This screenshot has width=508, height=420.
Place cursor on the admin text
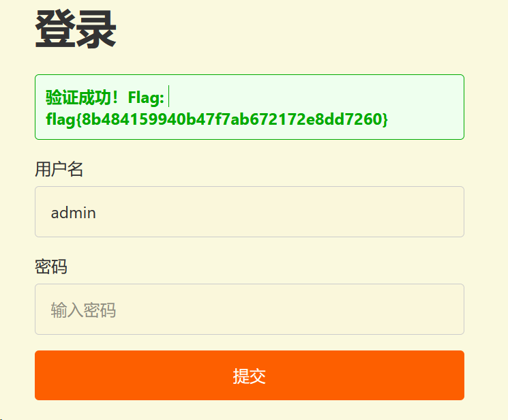pos(73,213)
